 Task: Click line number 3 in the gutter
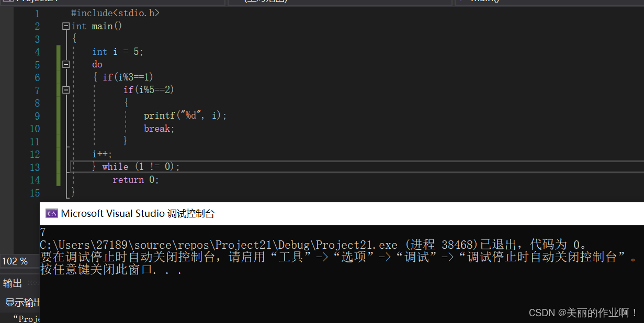(37, 39)
